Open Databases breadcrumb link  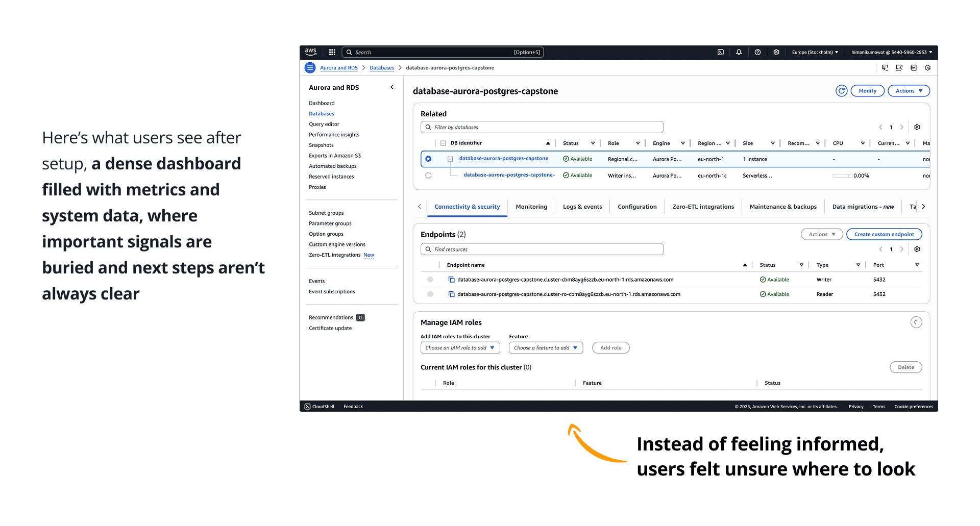(x=382, y=68)
